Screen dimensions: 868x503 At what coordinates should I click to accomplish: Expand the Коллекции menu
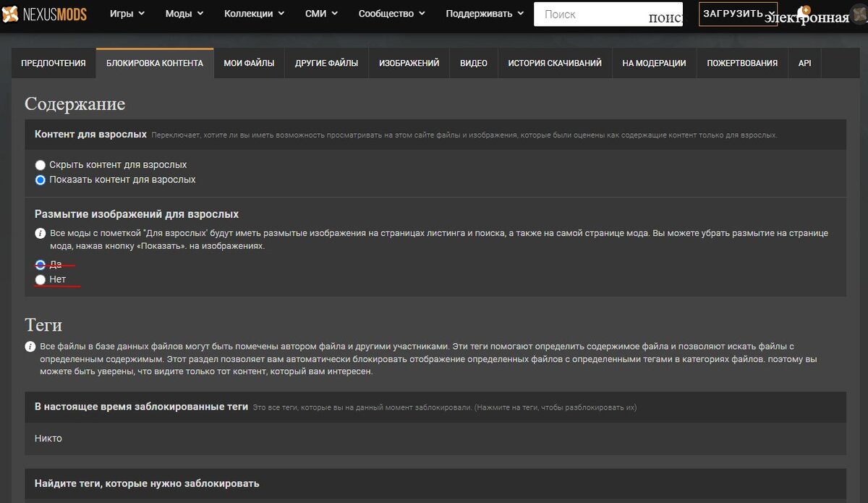tap(255, 14)
